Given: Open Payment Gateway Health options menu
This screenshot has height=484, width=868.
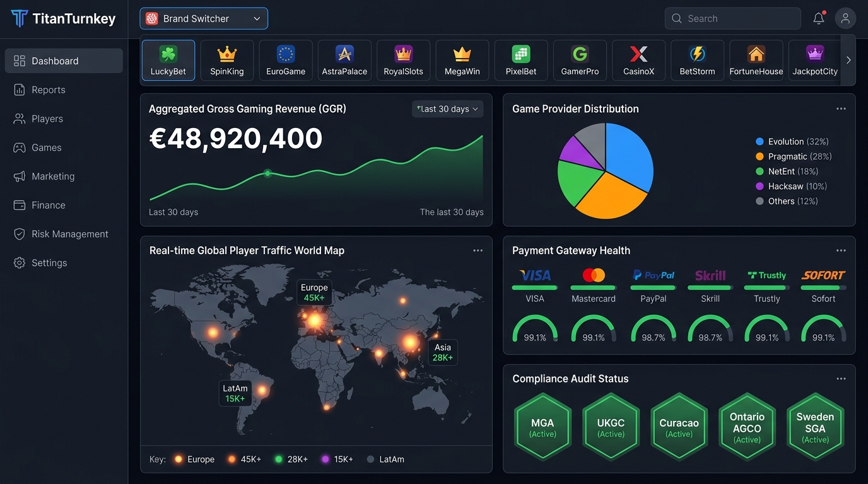Looking at the screenshot, I should (841, 251).
